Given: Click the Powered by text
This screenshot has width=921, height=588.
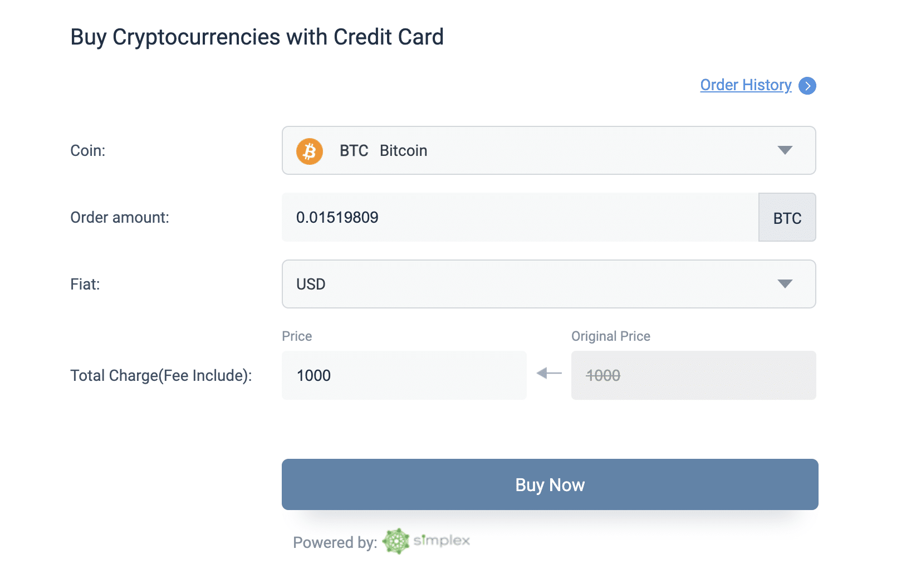Looking at the screenshot, I should click(x=335, y=543).
